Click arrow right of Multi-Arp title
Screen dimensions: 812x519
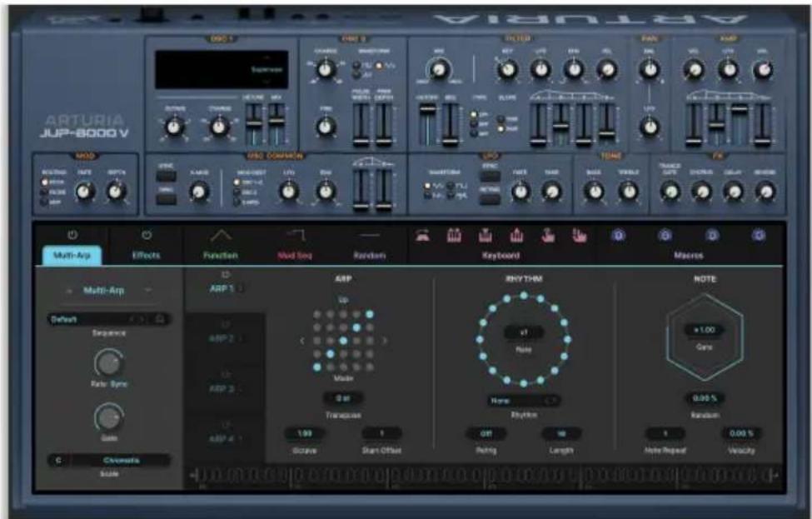click(148, 291)
